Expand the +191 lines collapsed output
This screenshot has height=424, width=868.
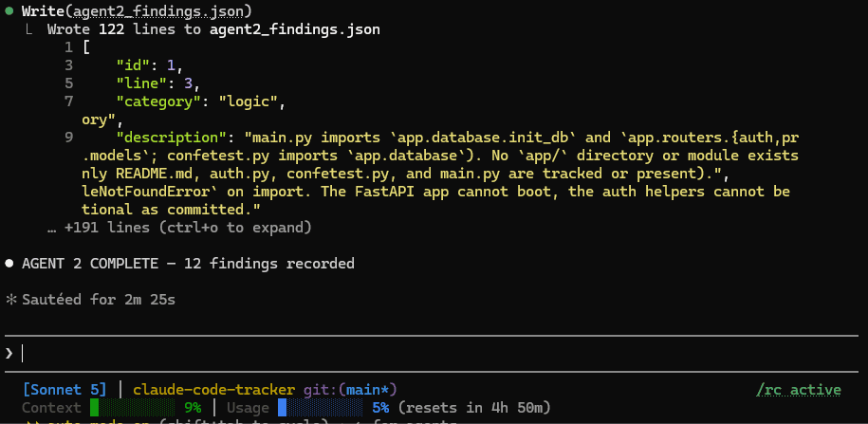(179, 228)
